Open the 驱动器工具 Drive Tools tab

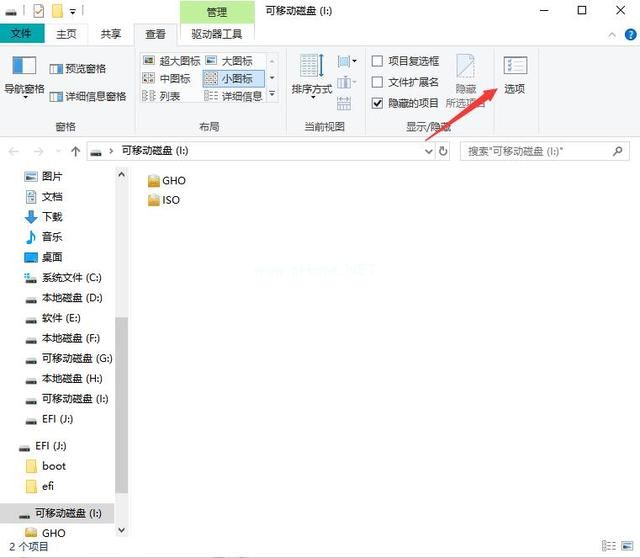[x=217, y=33]
